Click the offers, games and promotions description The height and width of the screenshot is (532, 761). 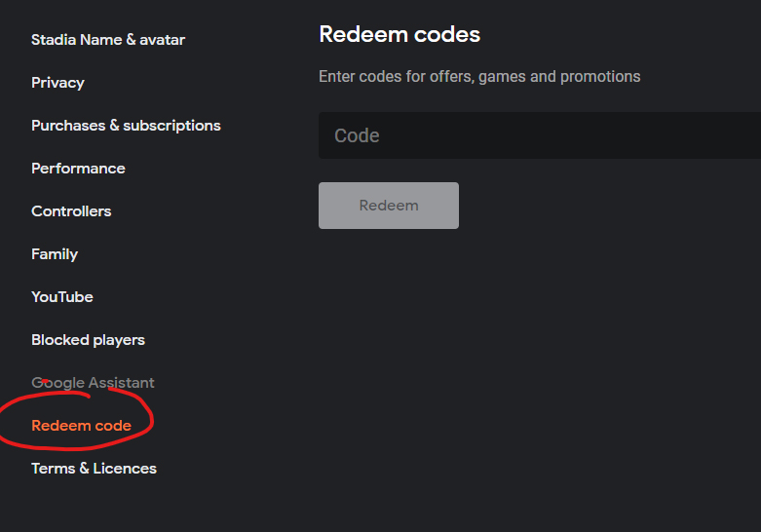pyautogui.click(x=479, y=76)
